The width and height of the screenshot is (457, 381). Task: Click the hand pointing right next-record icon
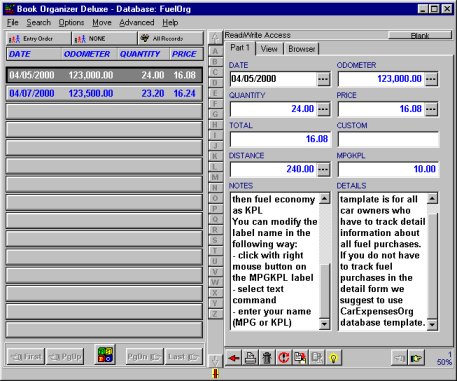(416, 358)
